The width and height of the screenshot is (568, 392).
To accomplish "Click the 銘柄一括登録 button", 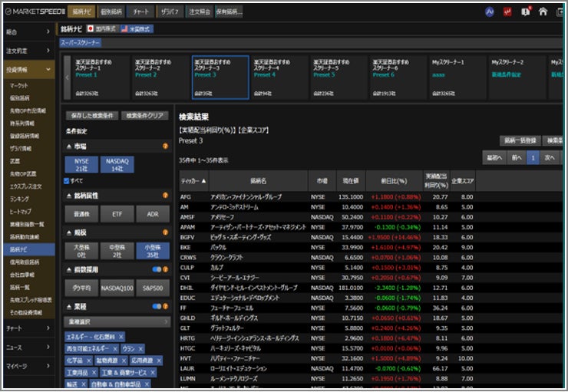I will pyautogui.click(x=520, y=140).
